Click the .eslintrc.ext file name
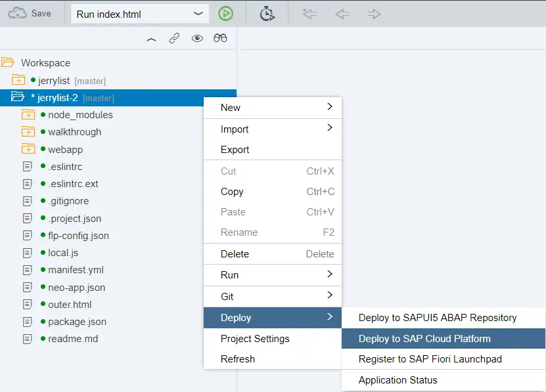The image size is (546, 392). tap(73, 184)
